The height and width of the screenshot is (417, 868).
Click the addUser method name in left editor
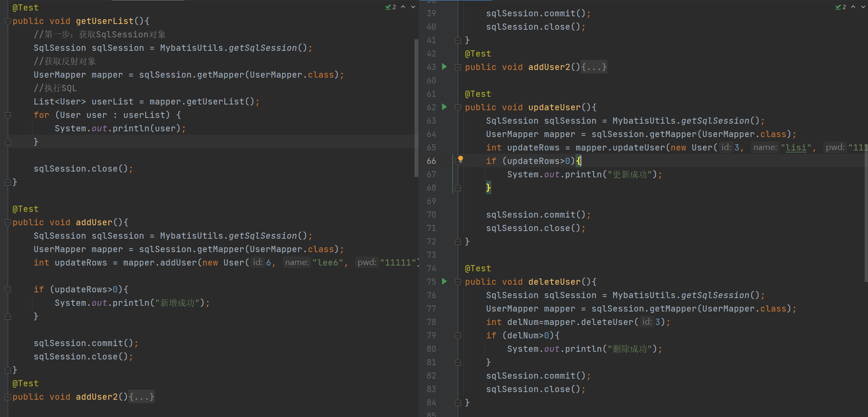94,222
